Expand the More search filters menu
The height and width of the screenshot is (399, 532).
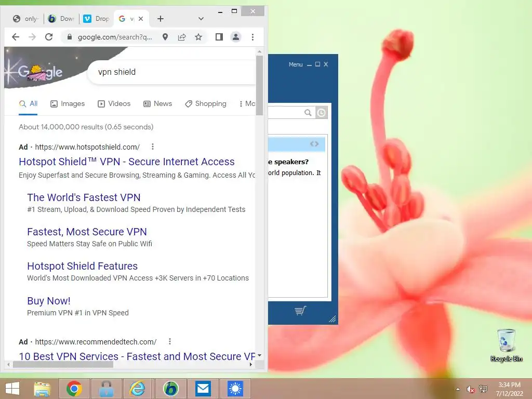247,104
